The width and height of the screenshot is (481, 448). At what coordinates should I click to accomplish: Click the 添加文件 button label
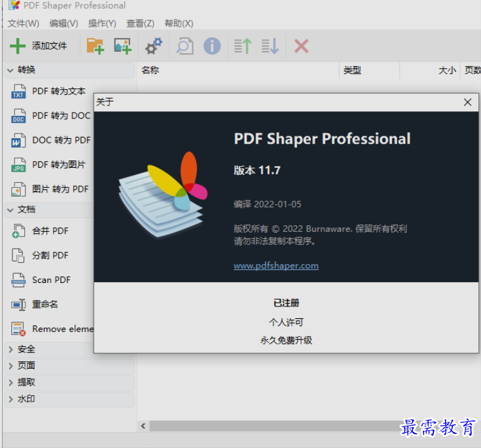49,46
